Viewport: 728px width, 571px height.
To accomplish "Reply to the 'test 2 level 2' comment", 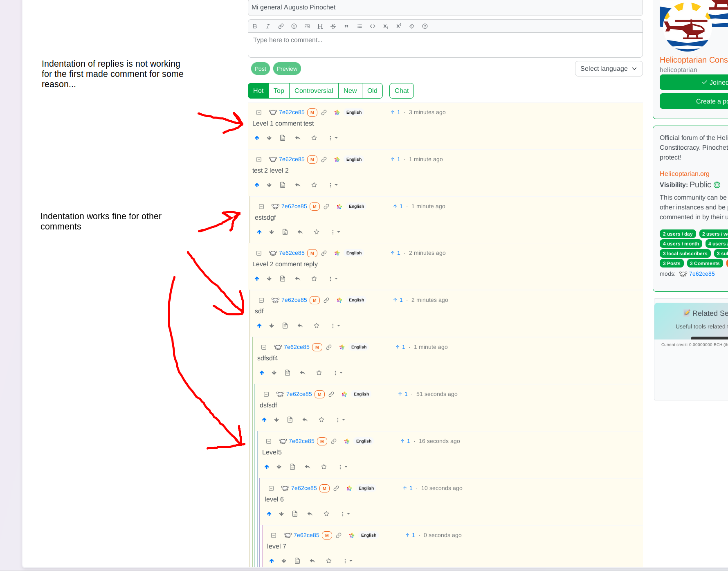I will pos(298,185).
